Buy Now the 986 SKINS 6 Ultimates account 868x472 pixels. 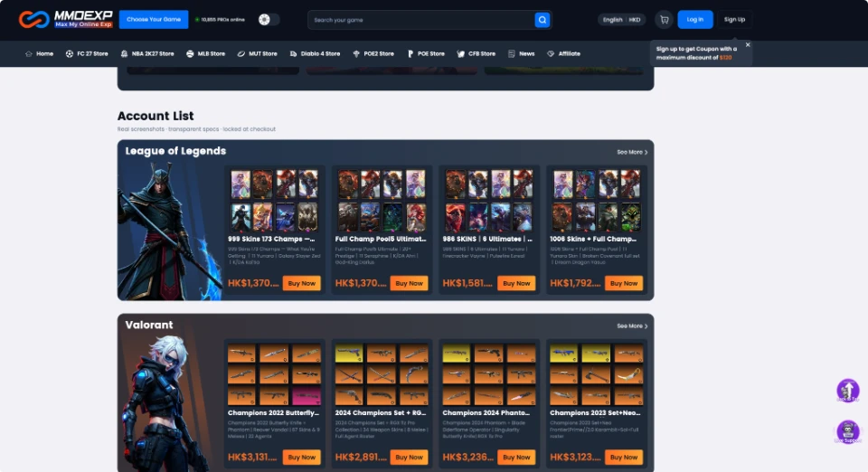516,283
